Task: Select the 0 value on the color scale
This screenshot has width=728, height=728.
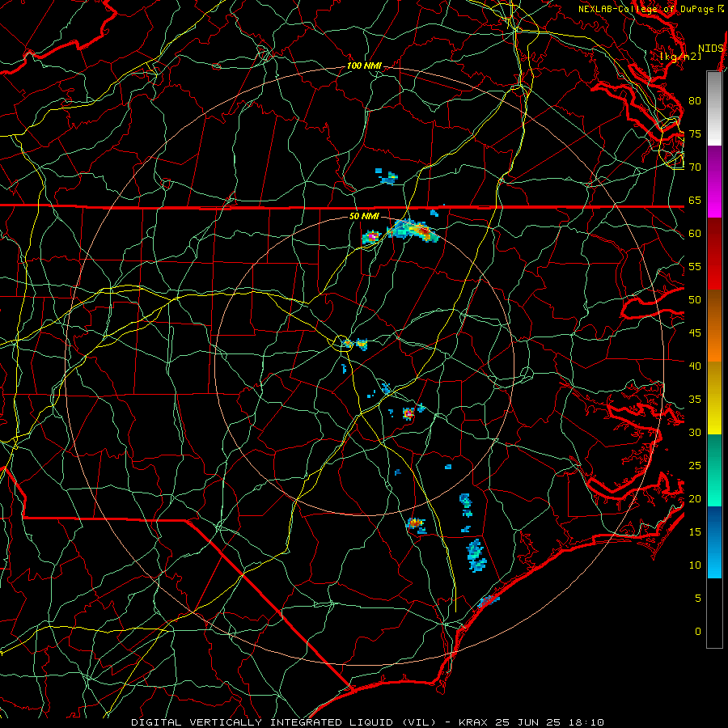Action: [698, 632]
